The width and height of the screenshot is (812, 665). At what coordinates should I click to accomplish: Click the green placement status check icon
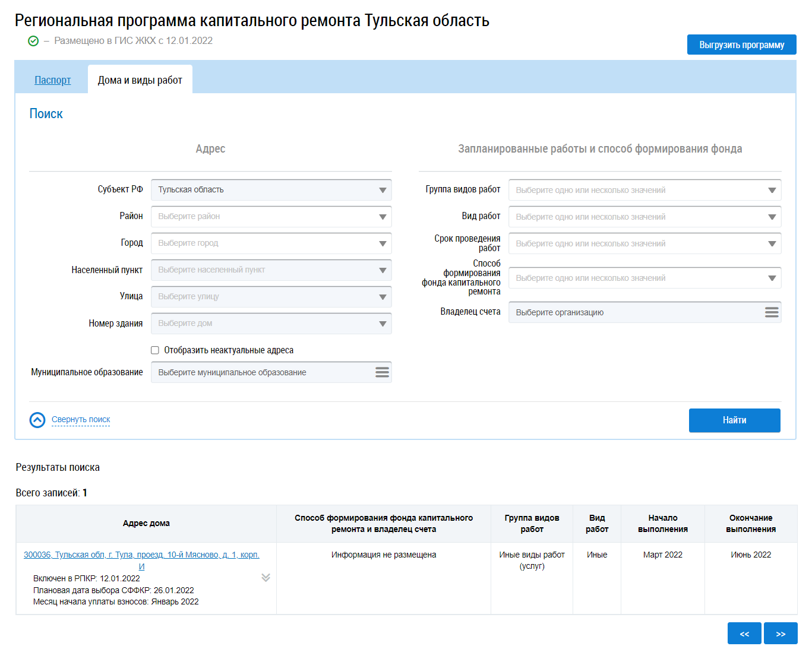click(x=33, y=41)
